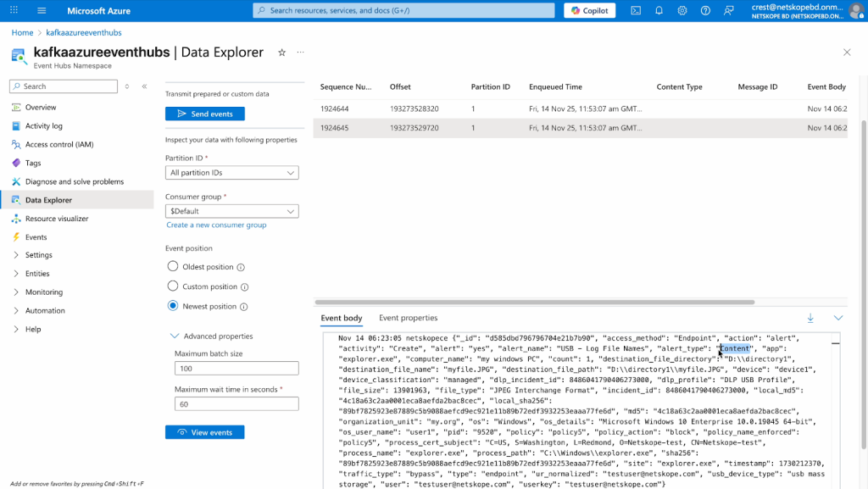Show info for Oldest position
The image size is (868, 489).
tap(241, 267)
